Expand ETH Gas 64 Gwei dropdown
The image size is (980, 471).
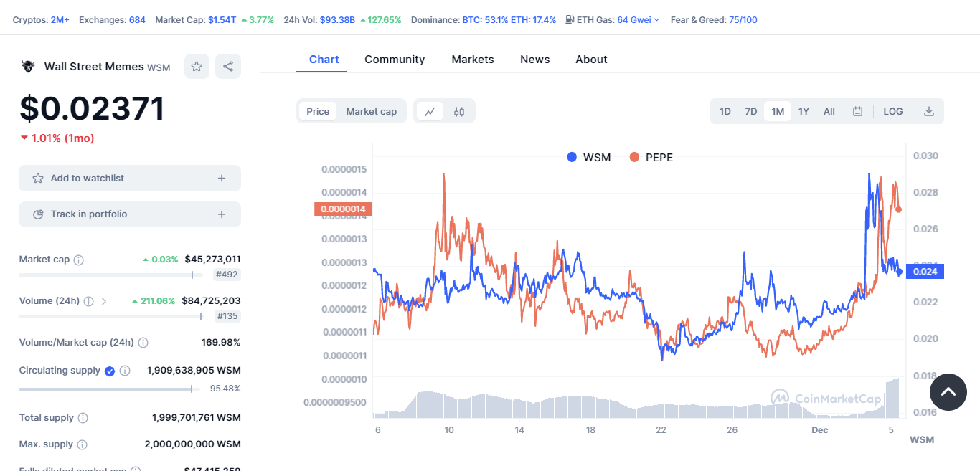639,19
